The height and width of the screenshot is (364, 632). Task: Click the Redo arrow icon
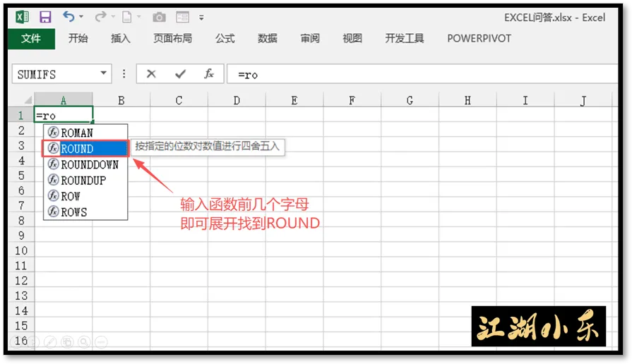click(100, 16)
